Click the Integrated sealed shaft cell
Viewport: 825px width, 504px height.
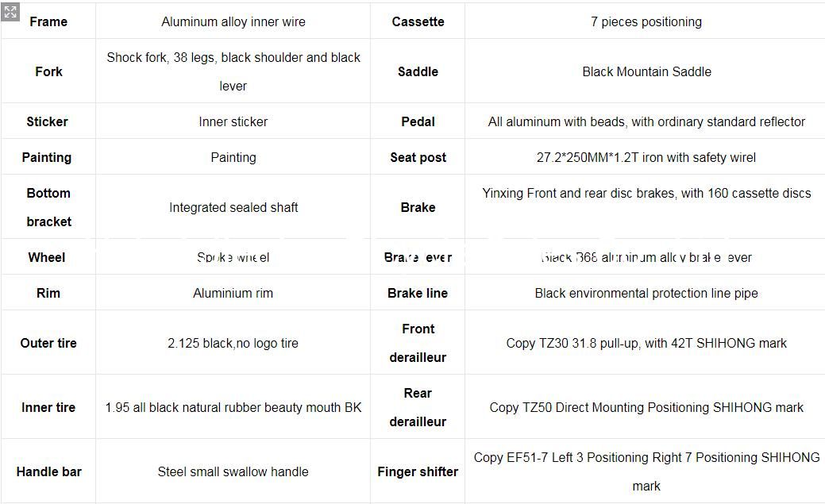coord(233,207)
